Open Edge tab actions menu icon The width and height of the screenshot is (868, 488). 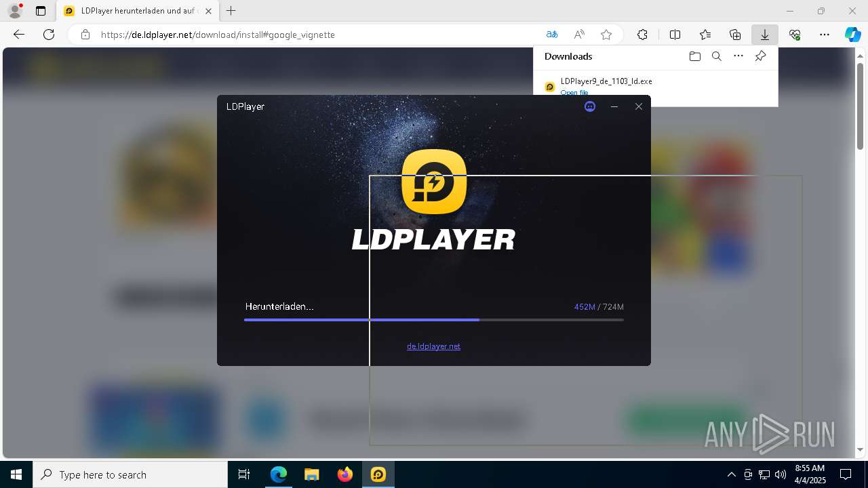[41, 11]
